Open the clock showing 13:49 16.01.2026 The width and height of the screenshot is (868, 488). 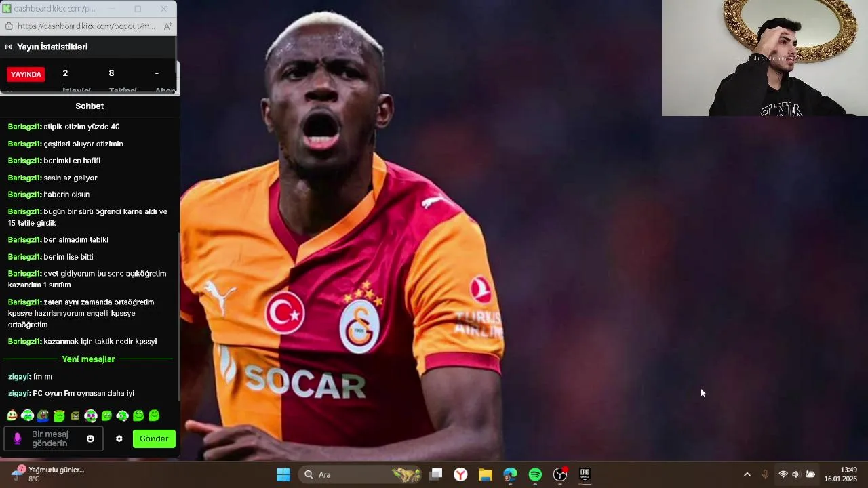point(841,474)
